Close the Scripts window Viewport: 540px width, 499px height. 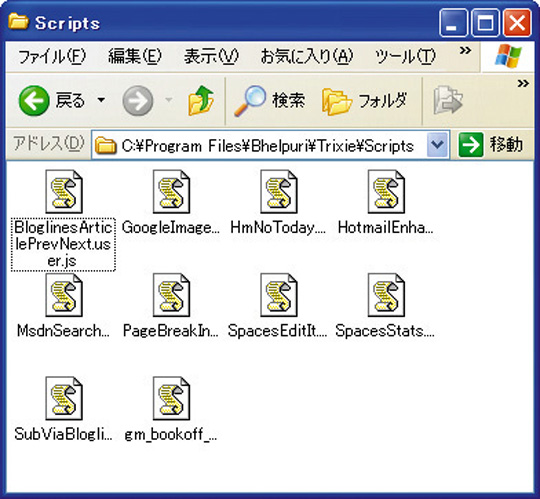point(517,23)
